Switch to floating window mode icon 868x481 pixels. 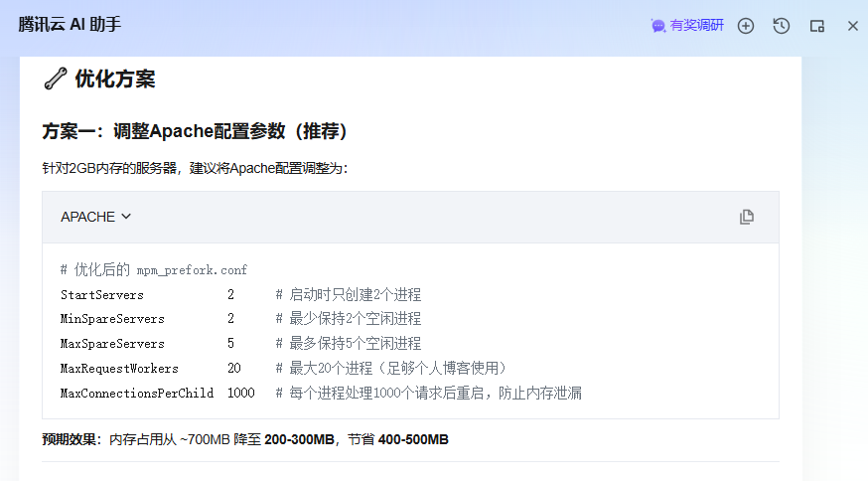(816, 26)
